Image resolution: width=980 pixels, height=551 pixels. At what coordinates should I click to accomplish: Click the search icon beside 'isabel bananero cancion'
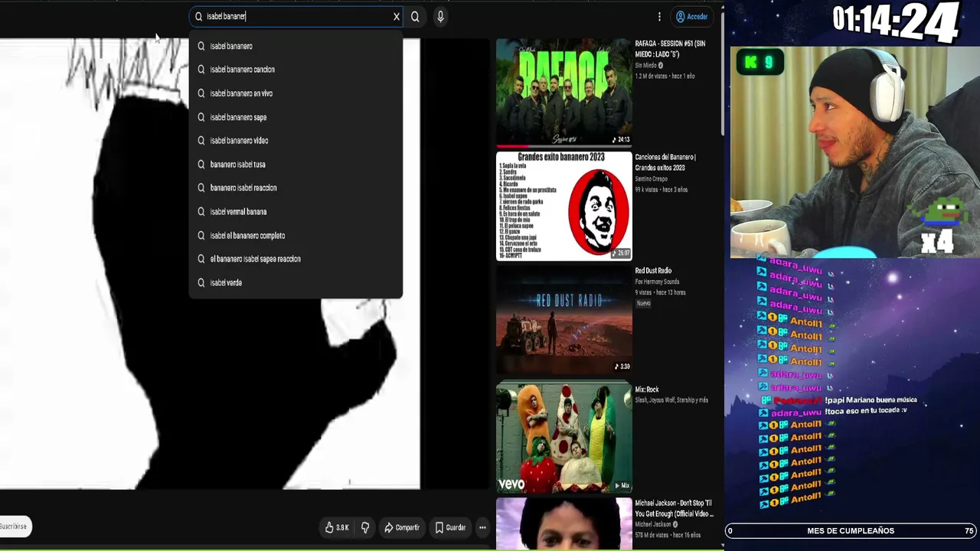(x=201, y=70)
